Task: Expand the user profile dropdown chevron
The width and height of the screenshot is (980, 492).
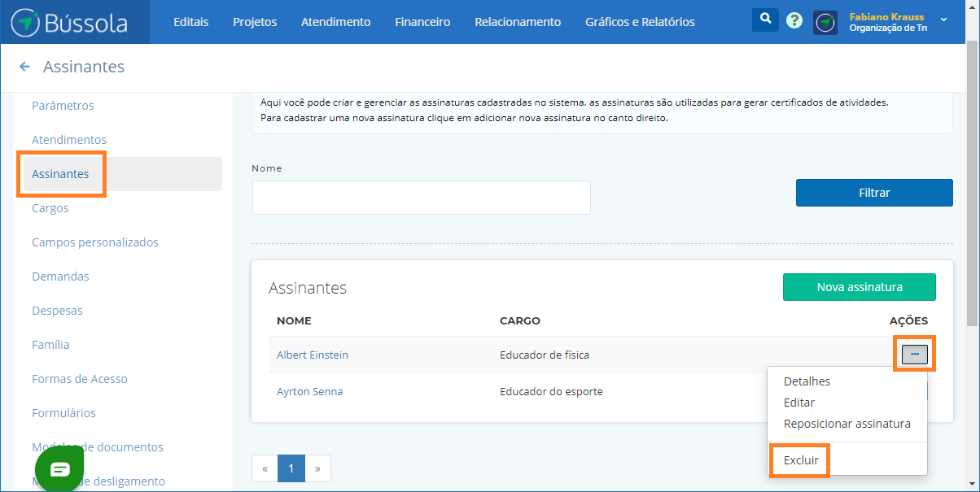Action: tap(943, 20)
